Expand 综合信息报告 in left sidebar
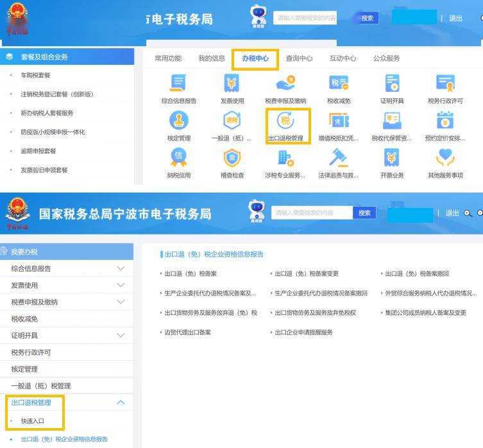 tap(120, 268)
